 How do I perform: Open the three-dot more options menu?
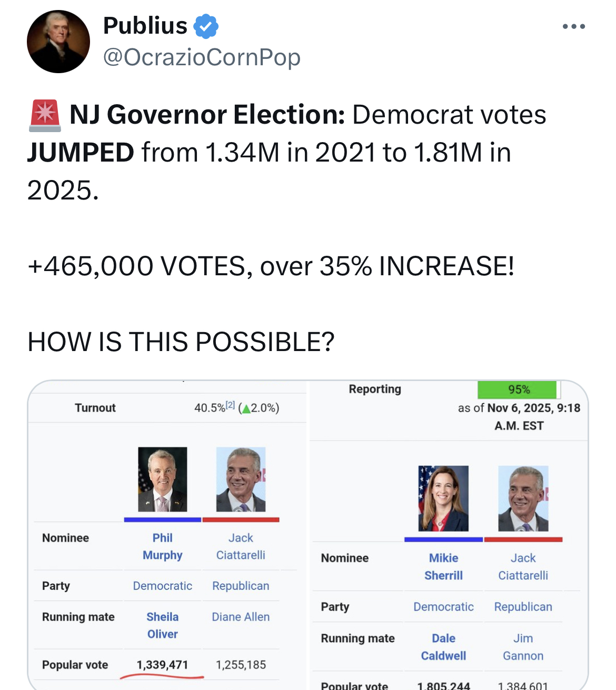pos(573,26)
